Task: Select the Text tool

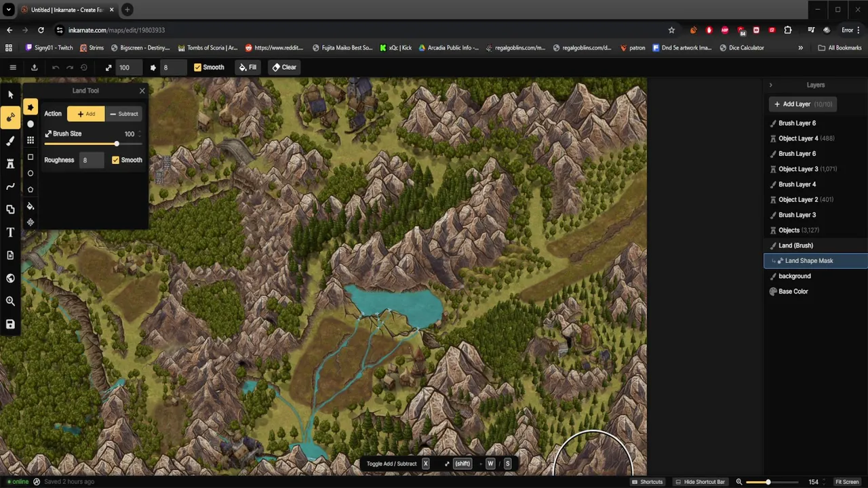Action: (x=10, y=232)
